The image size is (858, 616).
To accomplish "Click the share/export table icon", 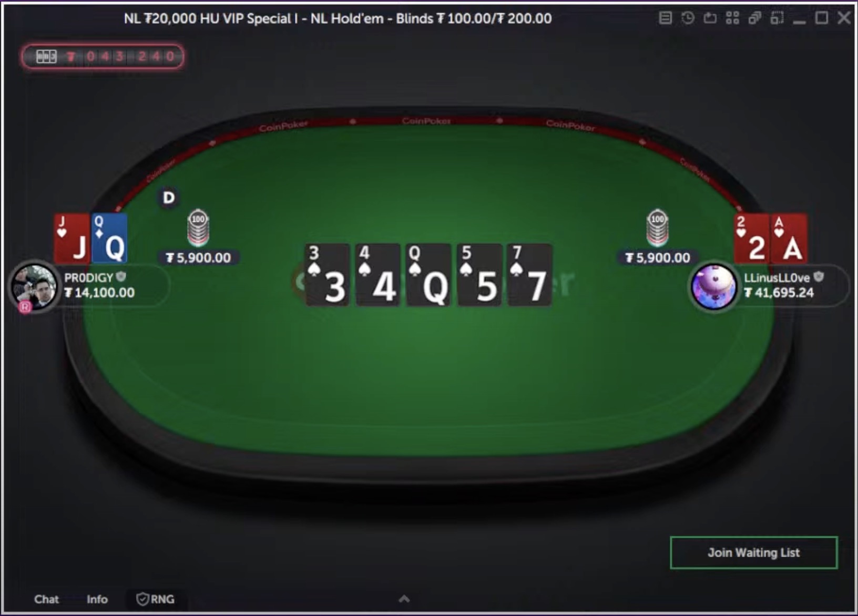I will [x=710, y=18].
